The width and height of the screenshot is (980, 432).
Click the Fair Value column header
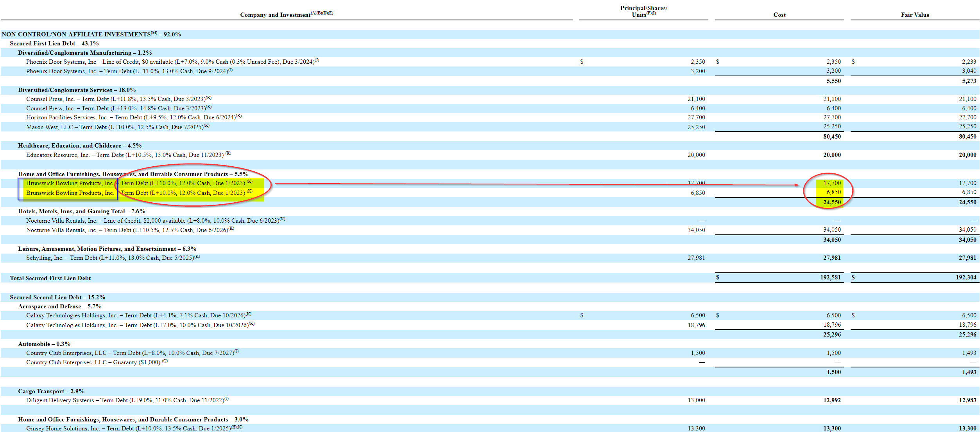click(915, 15)
